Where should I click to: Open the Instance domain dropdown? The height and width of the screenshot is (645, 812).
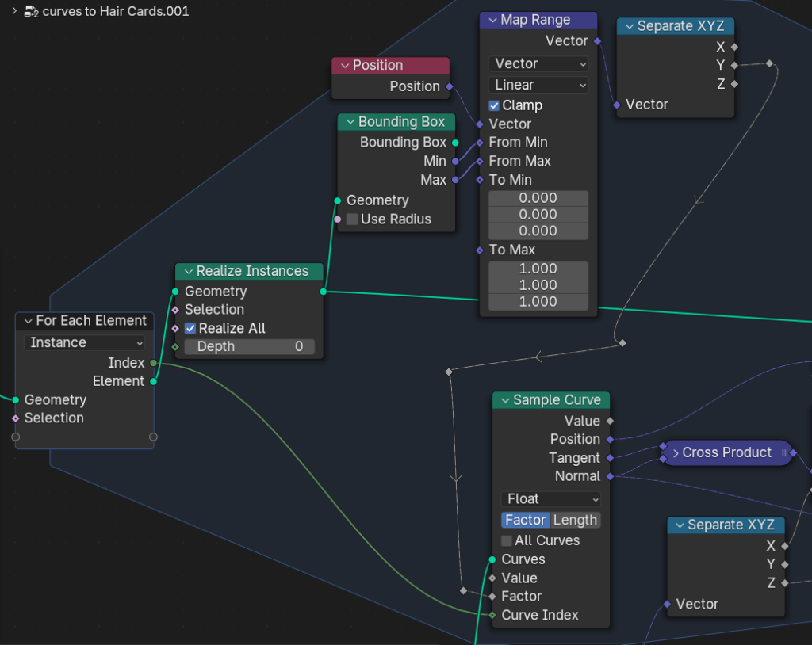tap(85, 343)
